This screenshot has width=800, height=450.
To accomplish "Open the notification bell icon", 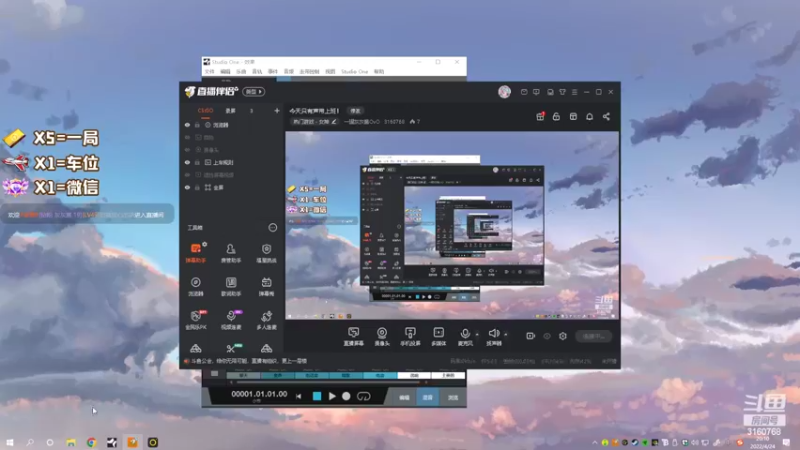I will click(589, 116).
